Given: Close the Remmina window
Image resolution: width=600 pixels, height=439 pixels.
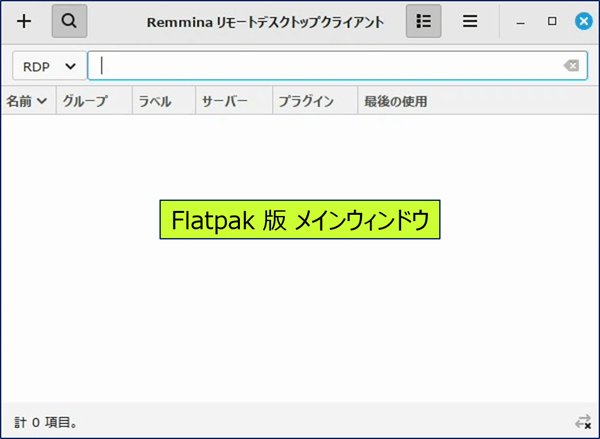Looking at the screenshot, I should pyautogui.click(x=584, y=21).
